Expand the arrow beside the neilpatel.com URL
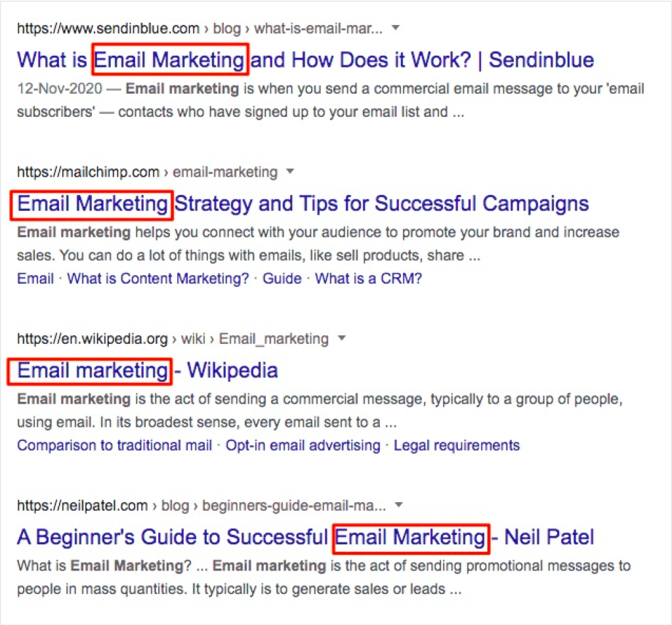672x625 pixels. click(398, 506)
